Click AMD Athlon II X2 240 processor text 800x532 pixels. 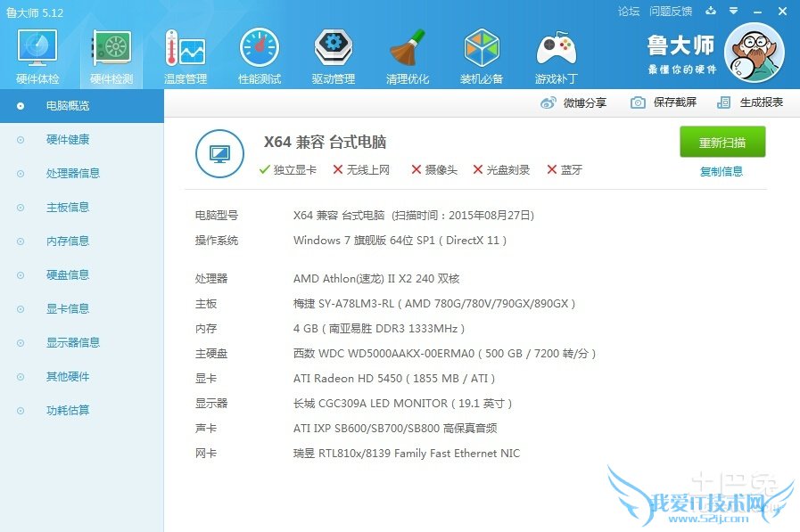tap(376, 279)
